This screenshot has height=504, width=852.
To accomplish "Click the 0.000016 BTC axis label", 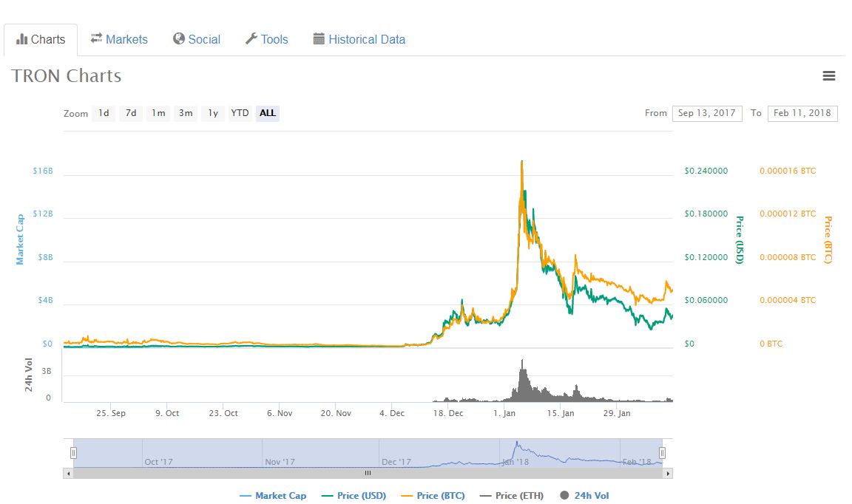I will (788, 171).
